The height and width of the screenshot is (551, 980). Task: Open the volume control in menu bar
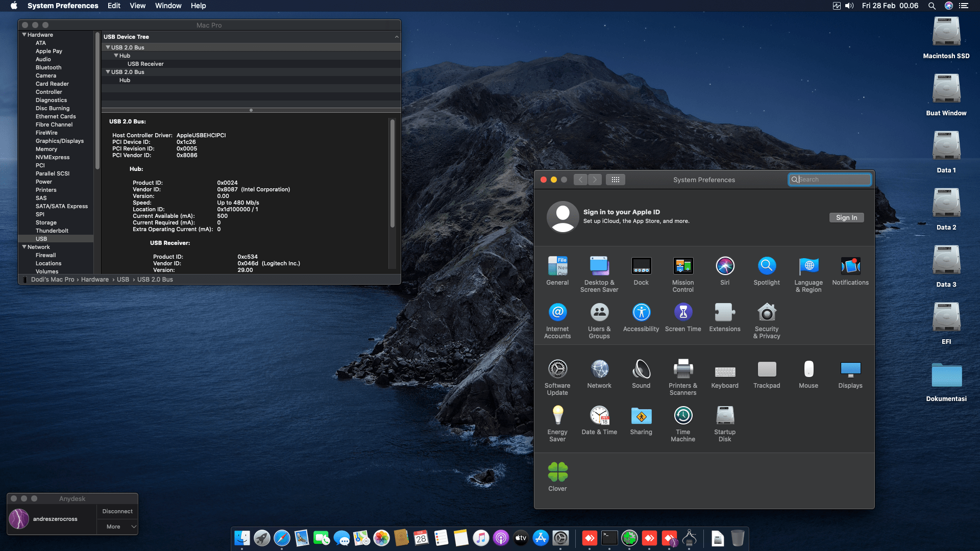(849, 6)
